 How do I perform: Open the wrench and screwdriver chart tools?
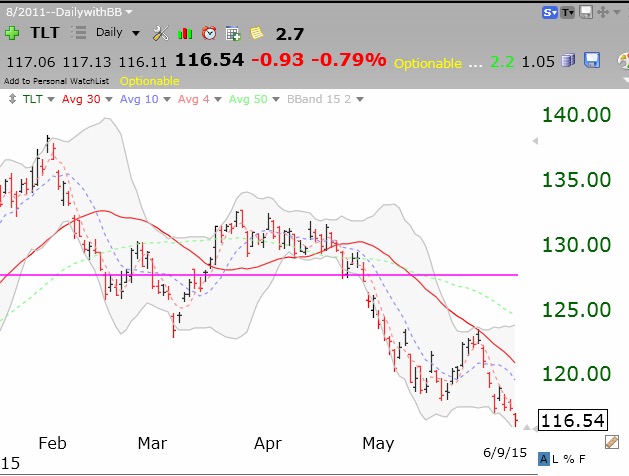pyautogui.click(x=160, y=33)
